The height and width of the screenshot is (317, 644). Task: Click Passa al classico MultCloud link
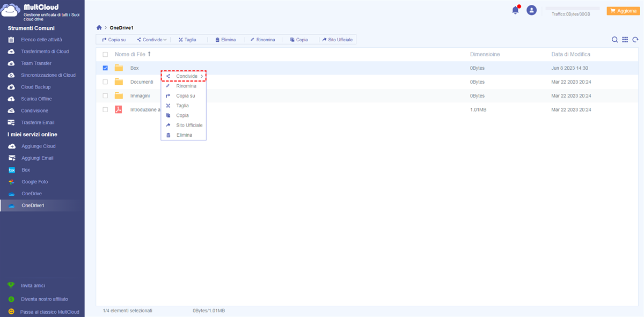pyautogui.click(x=49, y=312)
